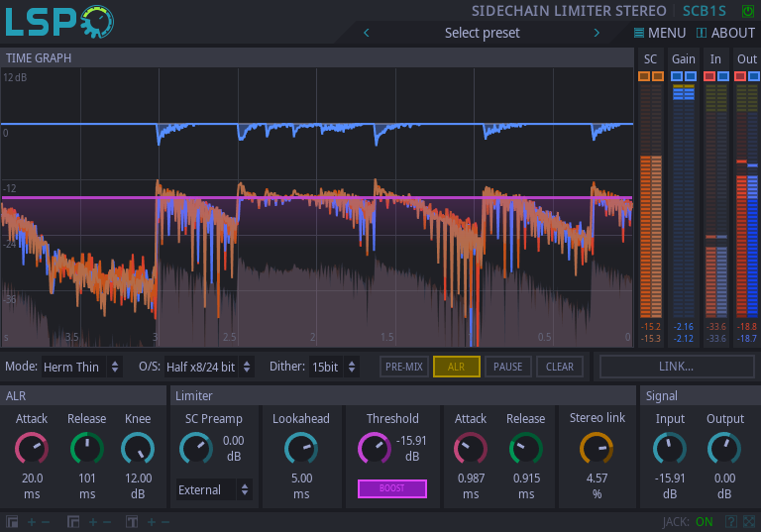This screenshot has height=532, width=761.
Task: Go to the next preset arrow
Action: (597, 33)
